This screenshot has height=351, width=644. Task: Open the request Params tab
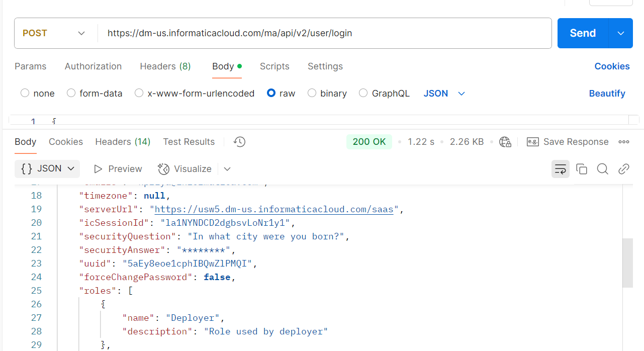coord(30,66)
